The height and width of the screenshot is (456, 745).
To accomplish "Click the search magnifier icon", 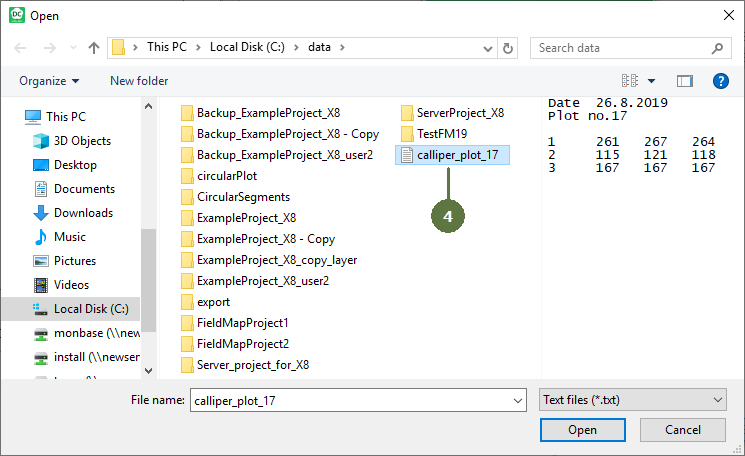I will click(717, 48).
